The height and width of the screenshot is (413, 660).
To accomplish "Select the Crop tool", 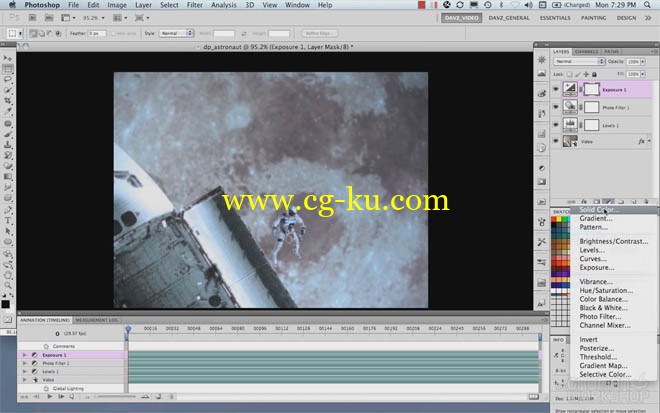I will [8, 101].
